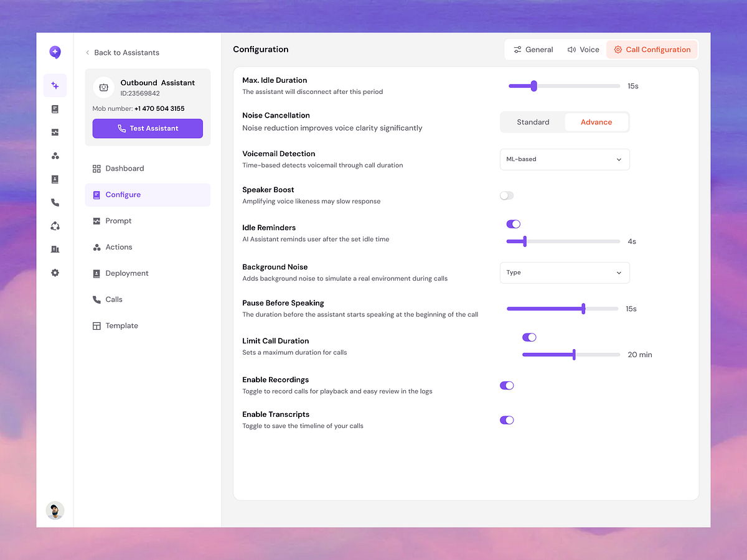Viewport: 747px width, 560px height.
Task: Open the organization building icon in sidebar
Action: (x=55, y=249)
